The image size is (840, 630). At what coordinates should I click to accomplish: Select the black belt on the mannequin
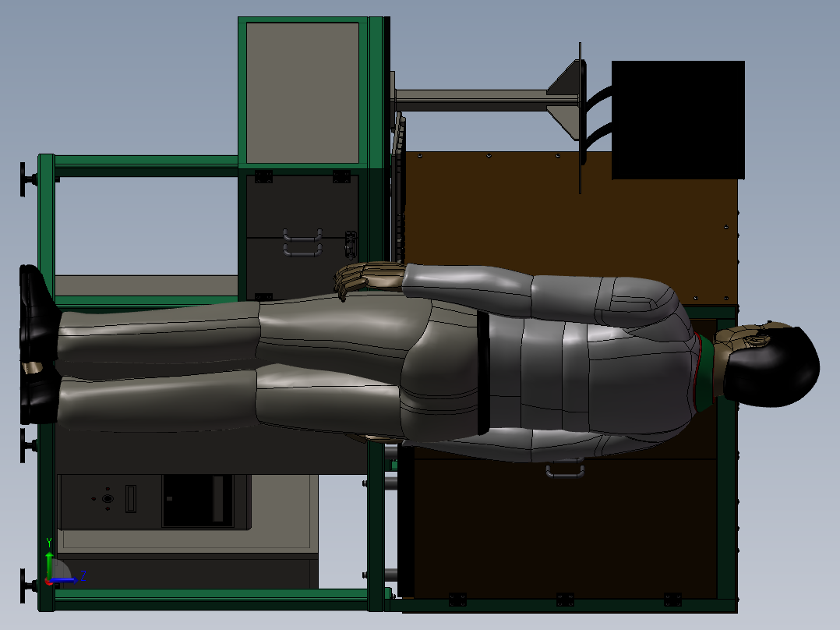pos(483,373)
